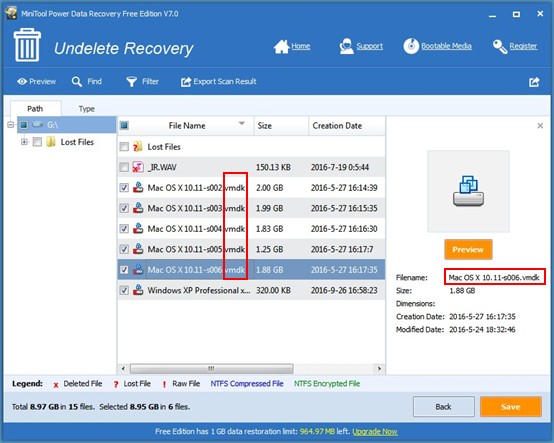
Task: Uncheck Mac OS X 10.11-s004.vmdk checkbox
Action: pyautogui.click(x=124, y=229)
